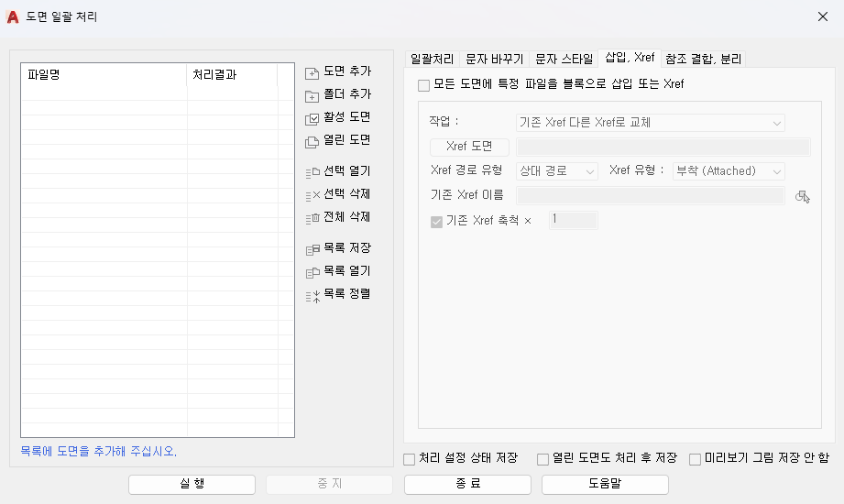Toggle the 기존 Xref 축척 checkbox
Viewport: 844px width, 504px height.
tap(436, 222)
